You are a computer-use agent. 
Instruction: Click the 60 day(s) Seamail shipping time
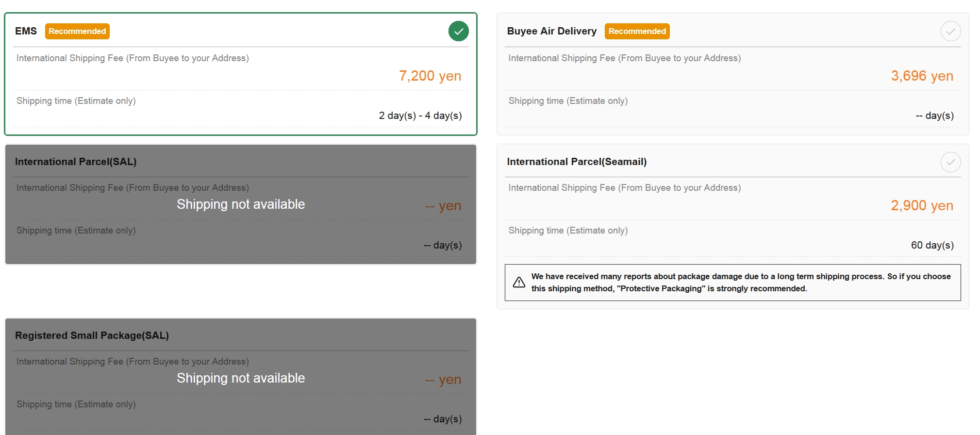click(x=932, y=245)
